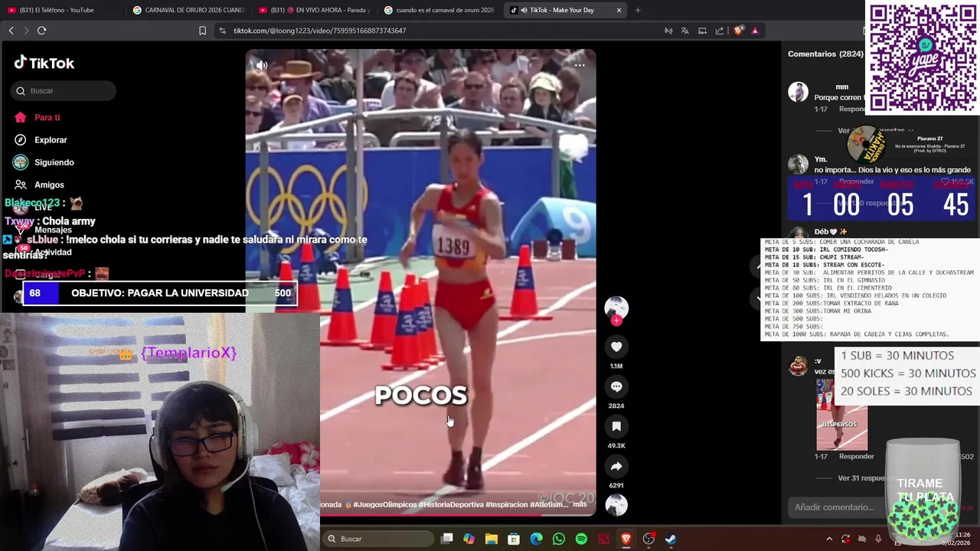Open File Explorer from taskbar
The height and width of the screenshot is (551, 980).
[492, 539]
